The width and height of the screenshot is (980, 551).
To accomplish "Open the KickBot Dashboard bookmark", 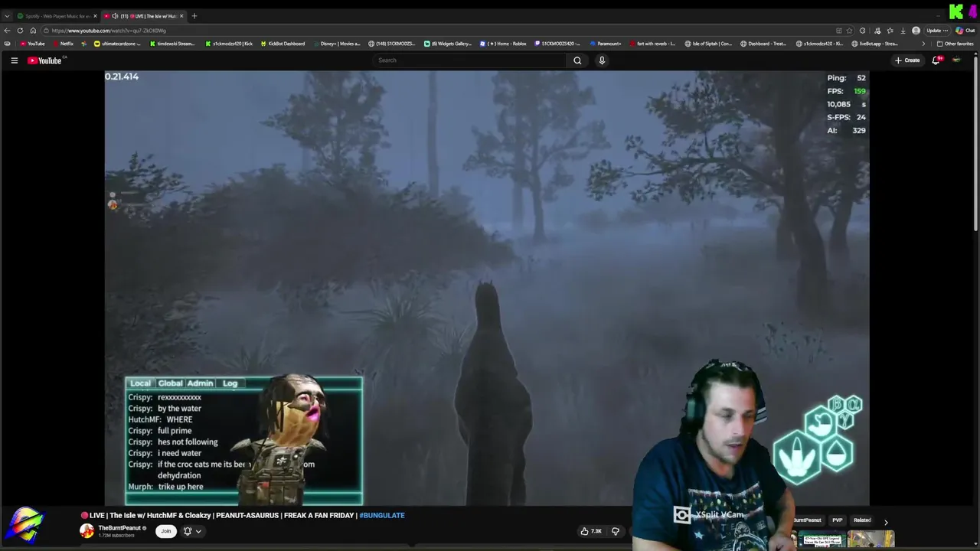I will [x=283, y=44].
